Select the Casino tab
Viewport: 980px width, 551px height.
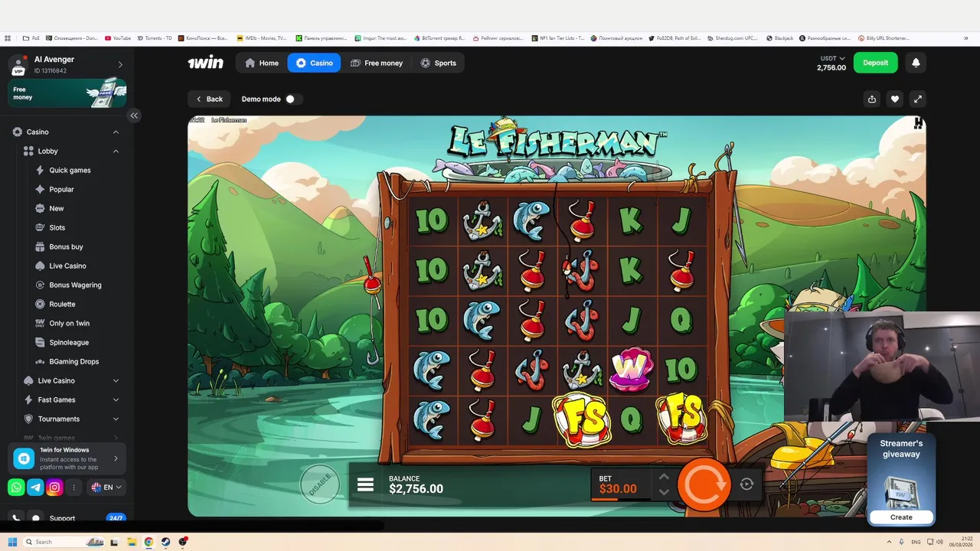click(x=314, y=63)
